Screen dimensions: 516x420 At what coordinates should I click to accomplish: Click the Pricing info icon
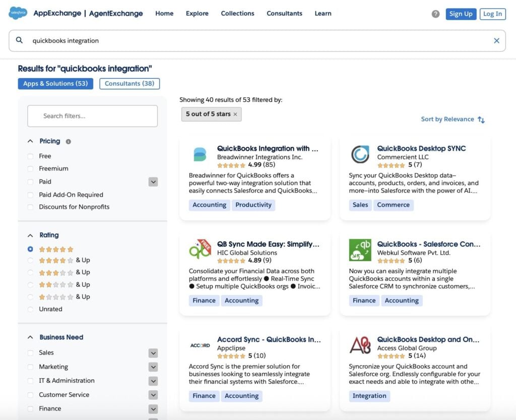click(68, 142)
